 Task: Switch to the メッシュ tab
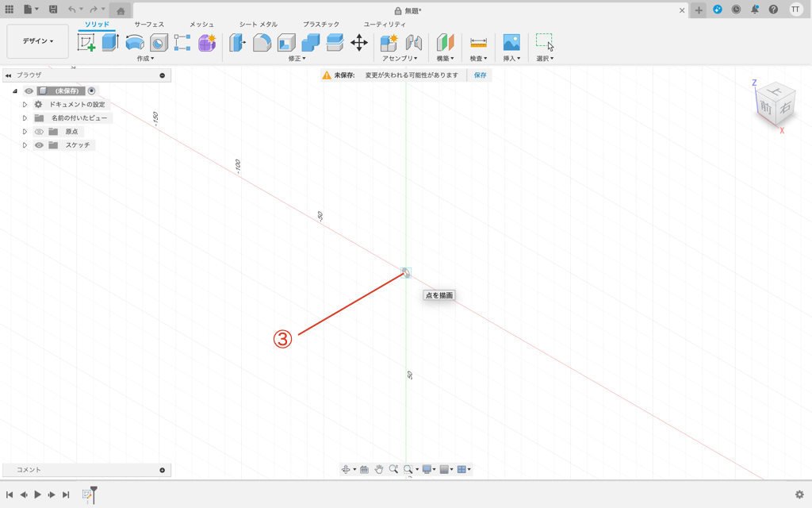tap(201, 25)
